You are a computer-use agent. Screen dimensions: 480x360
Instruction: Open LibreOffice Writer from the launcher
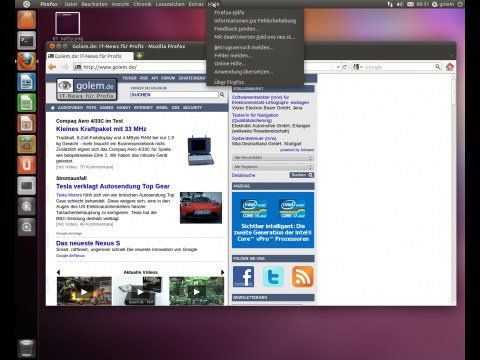[26, 82]
